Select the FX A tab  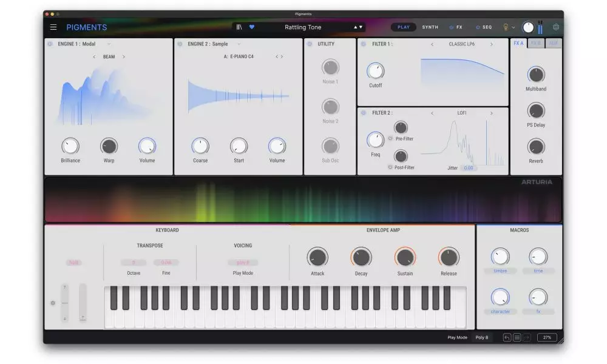click(518, 43)
